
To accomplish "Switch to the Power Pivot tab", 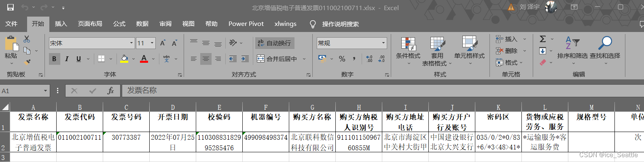I will [x=246, y=24].
